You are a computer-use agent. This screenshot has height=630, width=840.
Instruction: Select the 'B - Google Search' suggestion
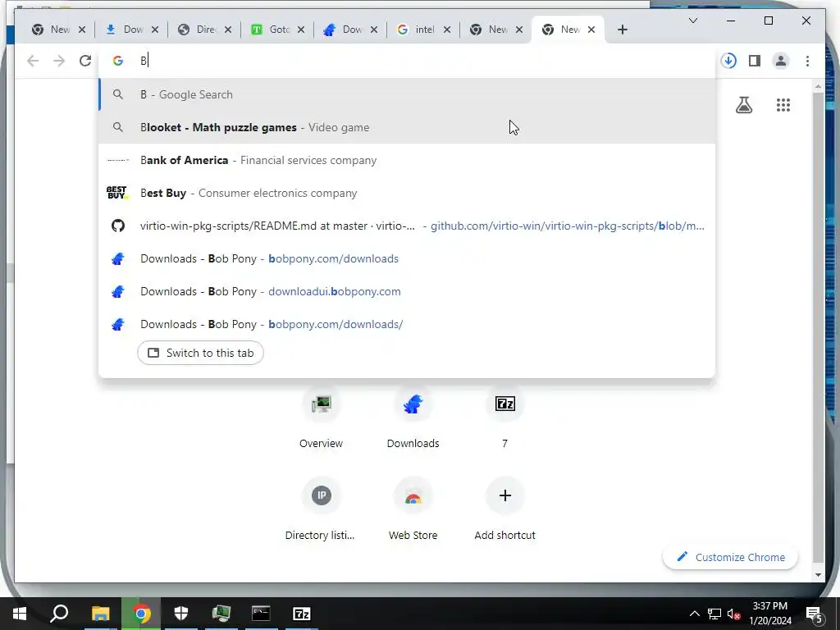[407, 95]
